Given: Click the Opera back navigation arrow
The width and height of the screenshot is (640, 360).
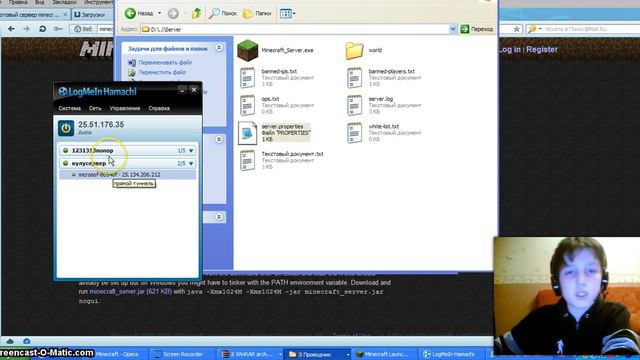Looking at the screenshot, I should (11, 29).
